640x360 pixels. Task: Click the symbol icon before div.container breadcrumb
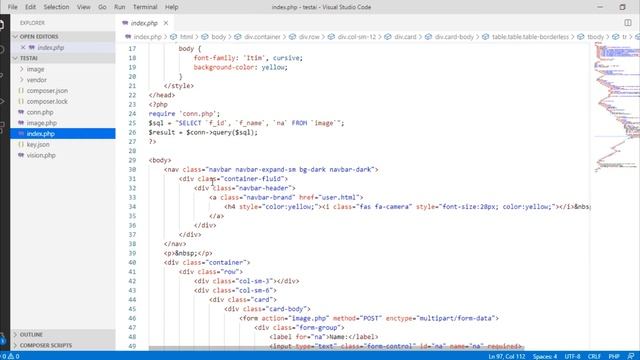tap(238, 37)
